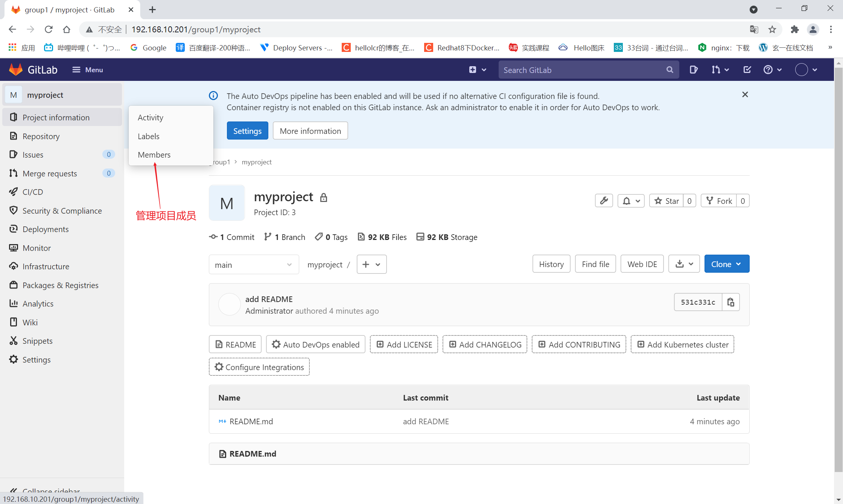
Task: Expand the main branch selector
Action: click(x=254, y=265)
